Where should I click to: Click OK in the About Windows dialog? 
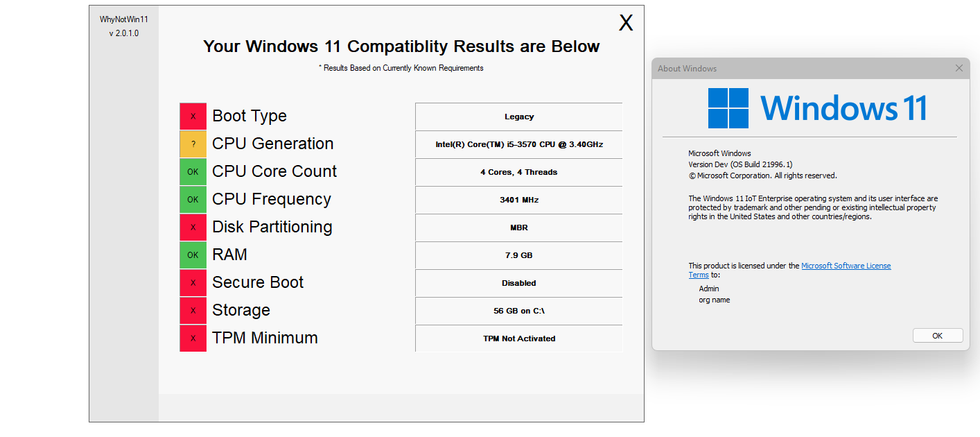coord(938,336)
